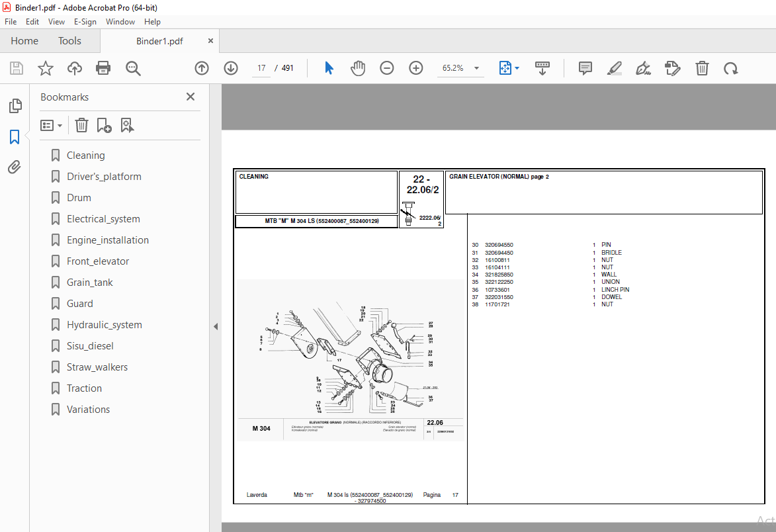Select the Binder1.pdf document tab
The image size is (776, 532).
pos(159,41)
